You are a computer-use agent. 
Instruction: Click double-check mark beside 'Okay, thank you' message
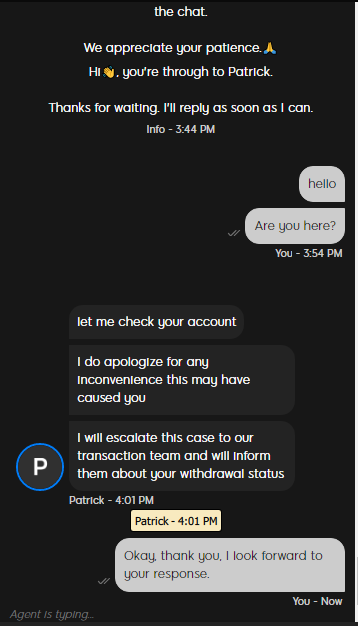point(104,581)
